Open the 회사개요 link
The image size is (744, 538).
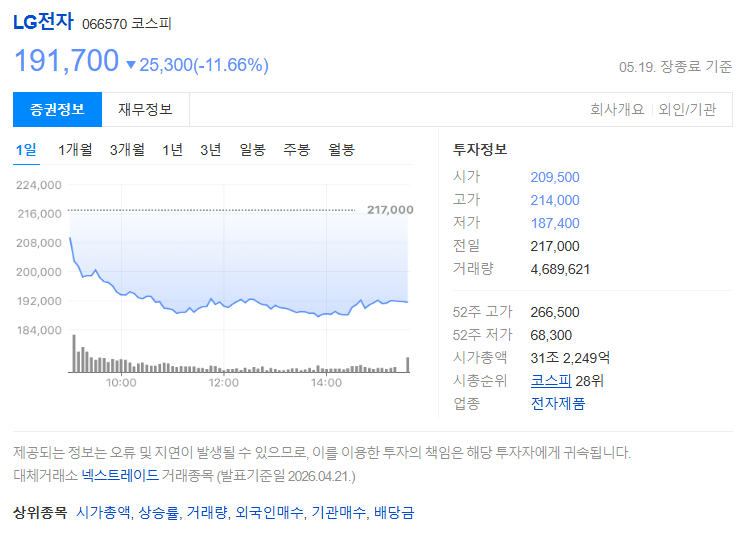click(x=617, y=110)
